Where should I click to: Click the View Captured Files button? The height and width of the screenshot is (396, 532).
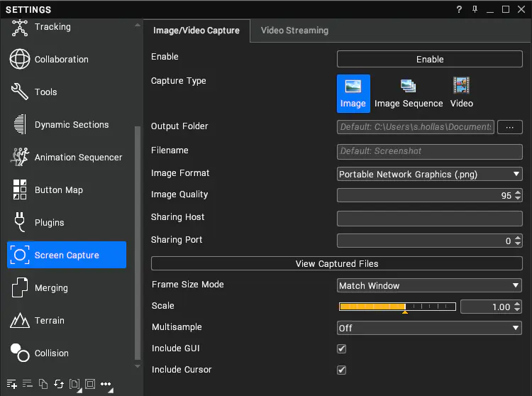pyautogui.click(x=336, y=263)
